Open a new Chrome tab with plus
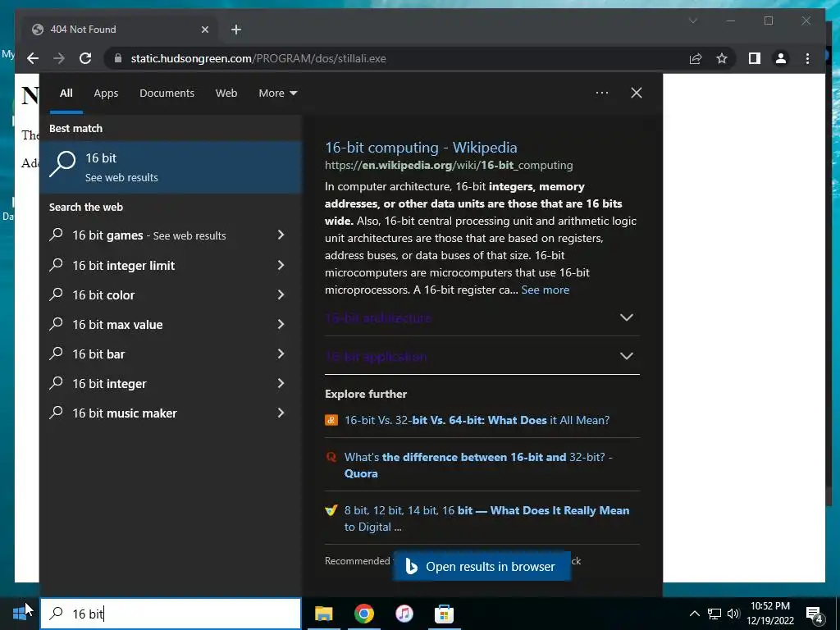This screenshot has height=630, width=840. tap(236, 30)
